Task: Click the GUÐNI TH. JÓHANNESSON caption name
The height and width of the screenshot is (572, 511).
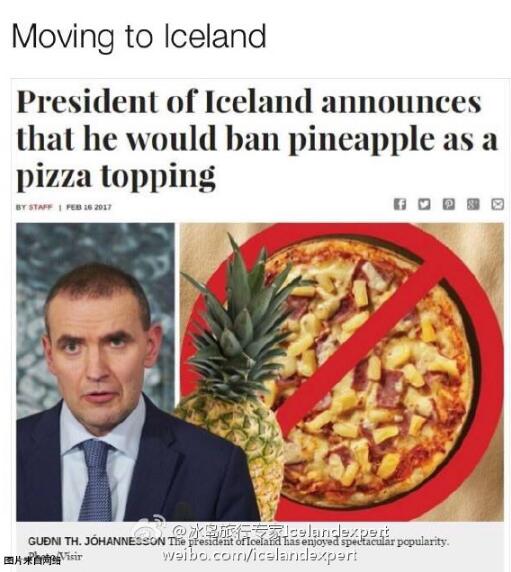Action: coord(97,541)
